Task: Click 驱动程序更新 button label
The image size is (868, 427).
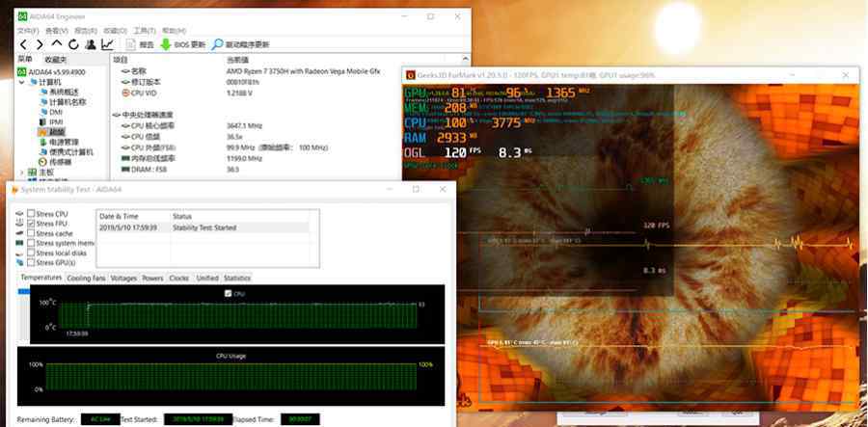Action: (248, 44)
